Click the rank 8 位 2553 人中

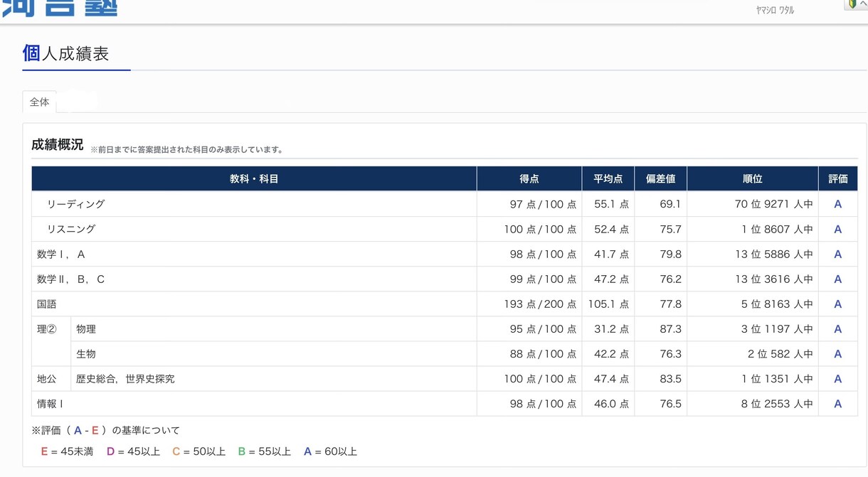click(777, 404)
